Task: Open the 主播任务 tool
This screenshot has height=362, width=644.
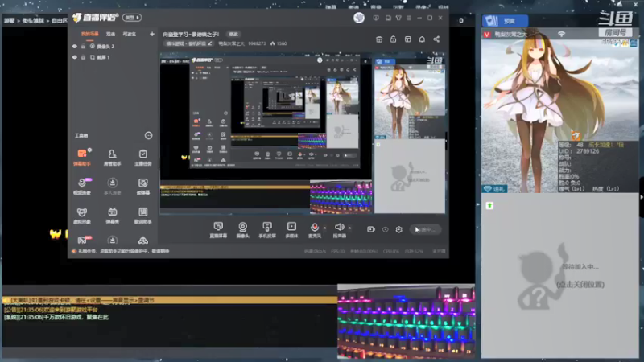Action: click(143, 157)
